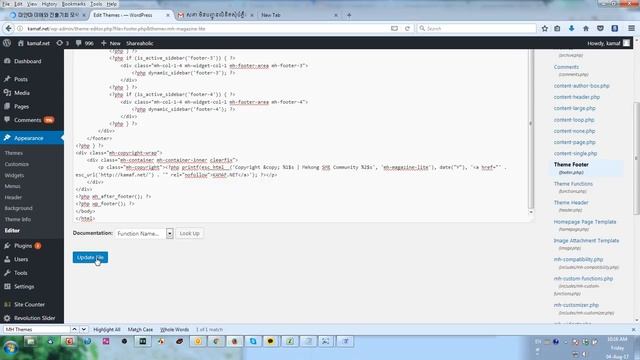Visit site via kamaf.net admin bar link
This screenshot has height=360, width=640.
tap(33, 43)
